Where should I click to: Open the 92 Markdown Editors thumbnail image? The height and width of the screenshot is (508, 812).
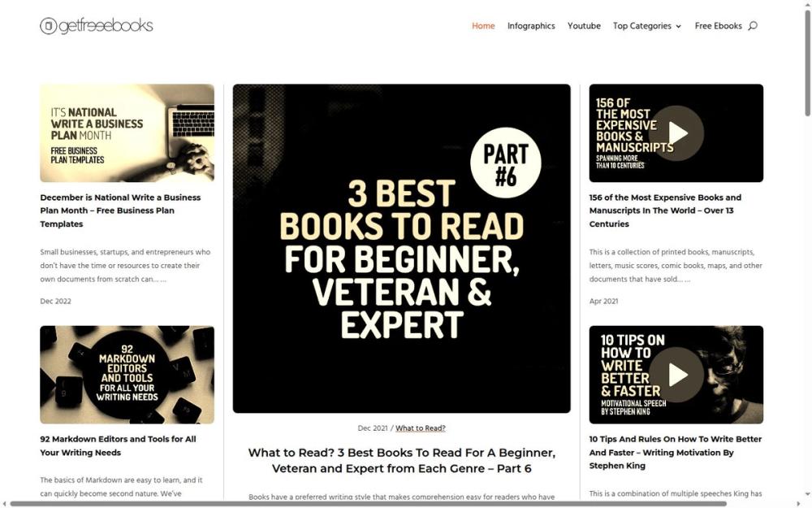127,375
